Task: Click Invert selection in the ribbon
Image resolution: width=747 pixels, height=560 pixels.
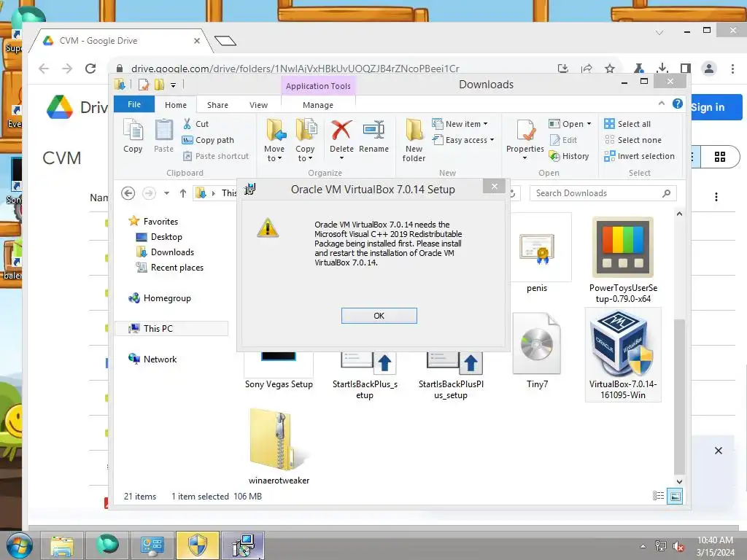Action: coord(639,156)
